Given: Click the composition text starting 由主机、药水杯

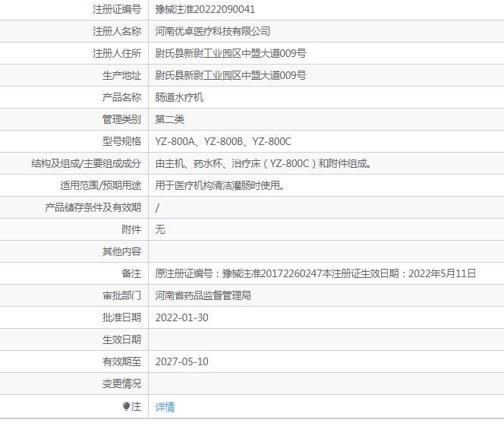Looking at the screenshot, I should click(x=263, y=163).
